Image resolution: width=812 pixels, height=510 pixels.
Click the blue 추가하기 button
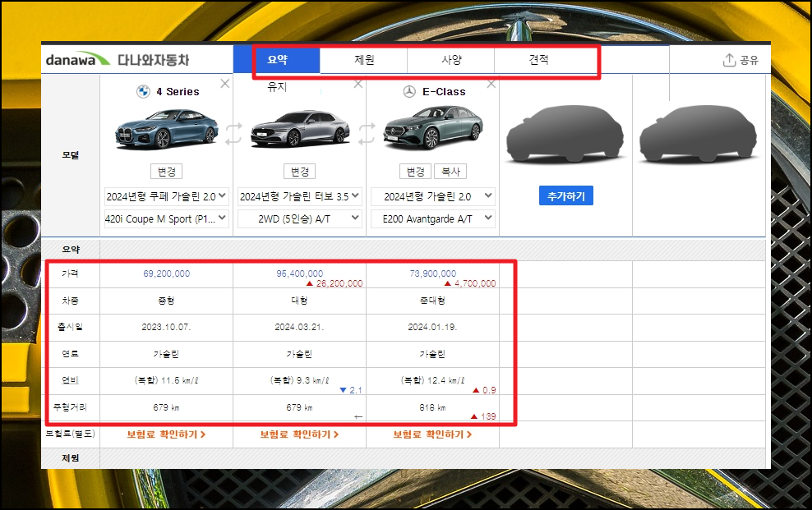point(566,195)
